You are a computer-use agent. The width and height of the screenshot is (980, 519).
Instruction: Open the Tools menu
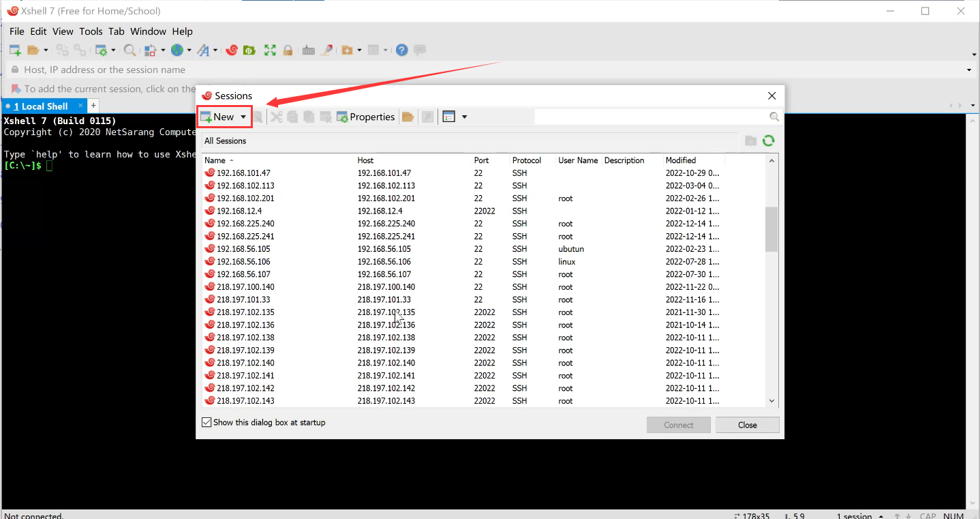pos(91,31)
